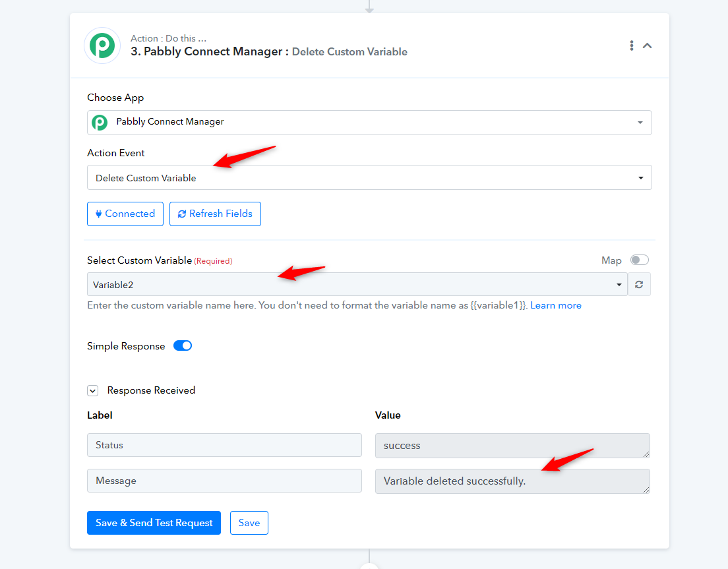Viewport: 728px width, 569px height.
Task: Click the Pabbly Connect Manager logo in header
Action: [102, 45]
